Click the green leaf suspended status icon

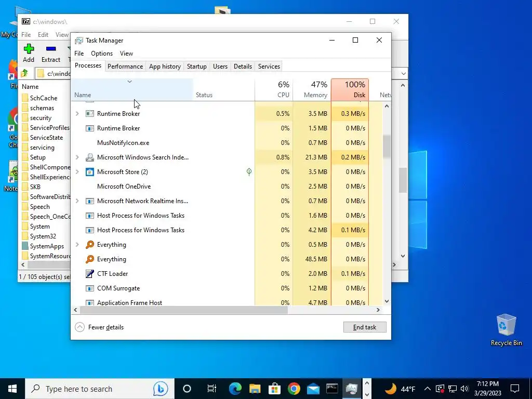[x=249, y=172]
